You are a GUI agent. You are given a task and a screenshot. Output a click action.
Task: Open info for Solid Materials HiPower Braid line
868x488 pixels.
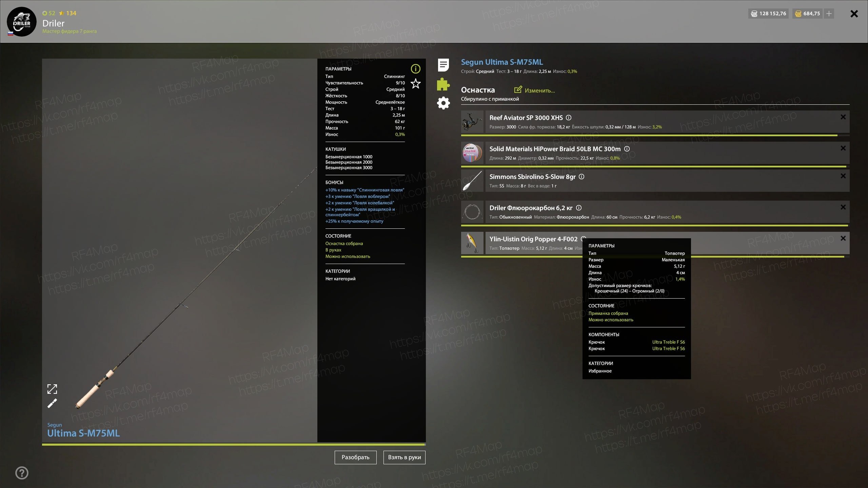(627, 149)
